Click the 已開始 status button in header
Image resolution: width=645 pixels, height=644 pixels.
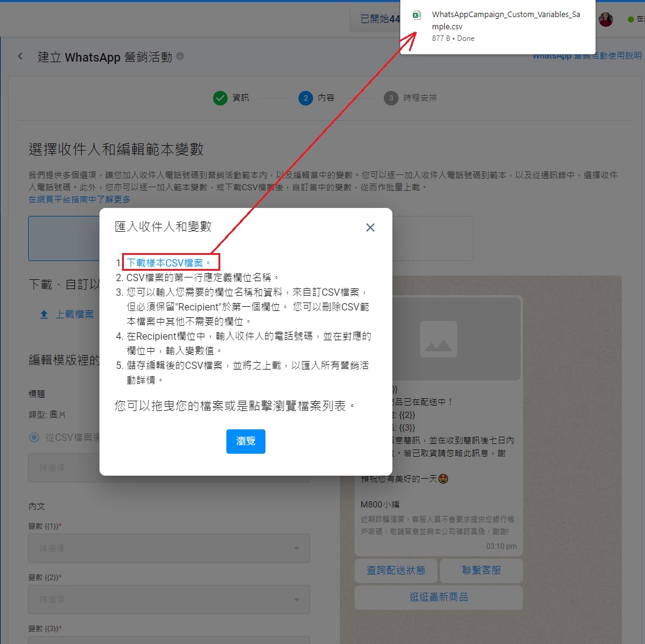coord(375,19)
